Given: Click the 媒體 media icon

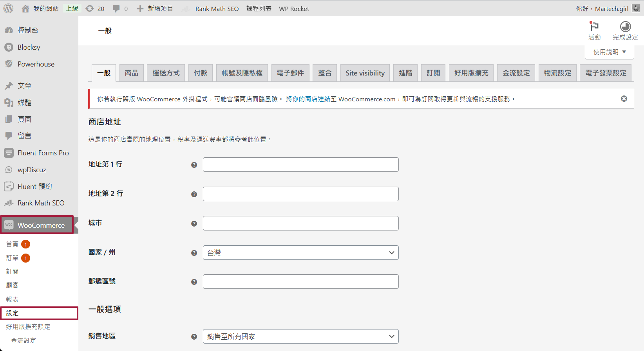Looking at the screenshot, I should [x=9, y=103].
